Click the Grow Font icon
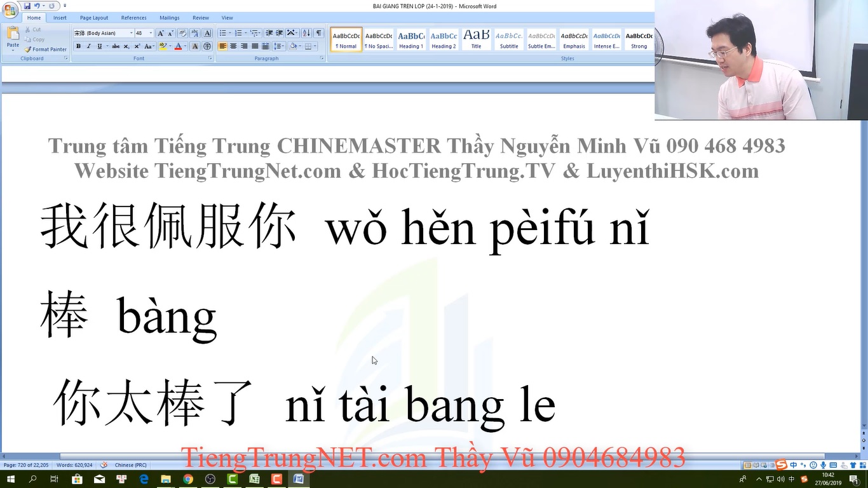The height and width of the screenshot is (488, 868). coord(161,33)
